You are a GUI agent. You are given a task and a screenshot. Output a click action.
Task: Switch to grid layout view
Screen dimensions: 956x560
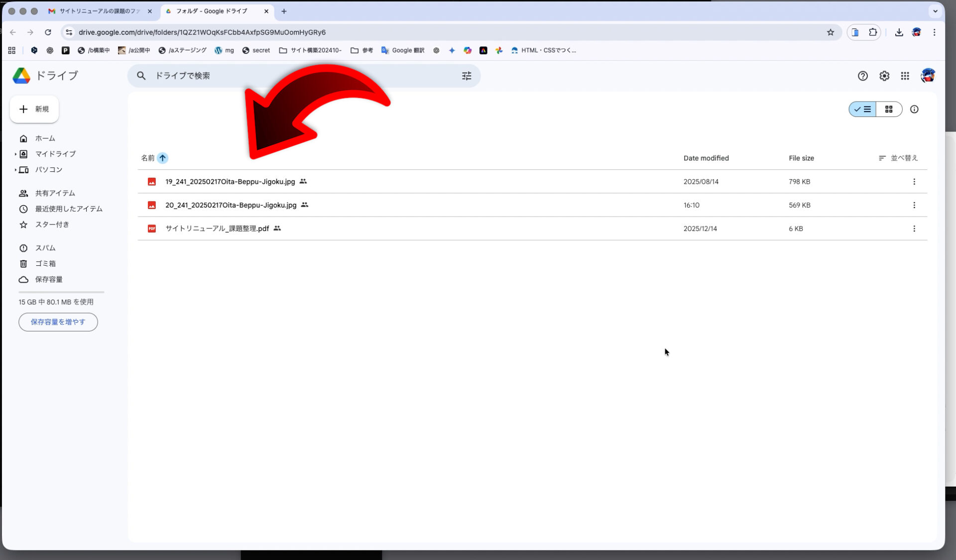pos(889,110)
